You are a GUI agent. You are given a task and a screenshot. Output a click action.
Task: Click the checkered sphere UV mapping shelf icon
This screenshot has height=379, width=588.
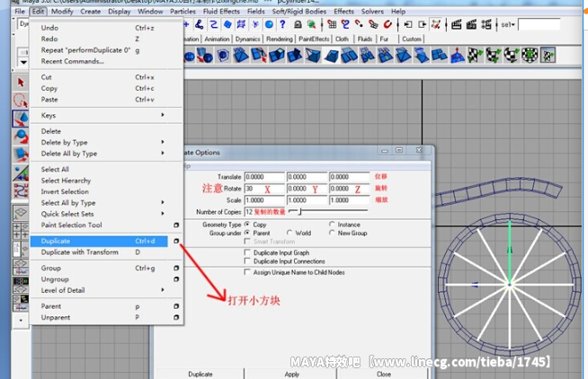tap(512, 56)
